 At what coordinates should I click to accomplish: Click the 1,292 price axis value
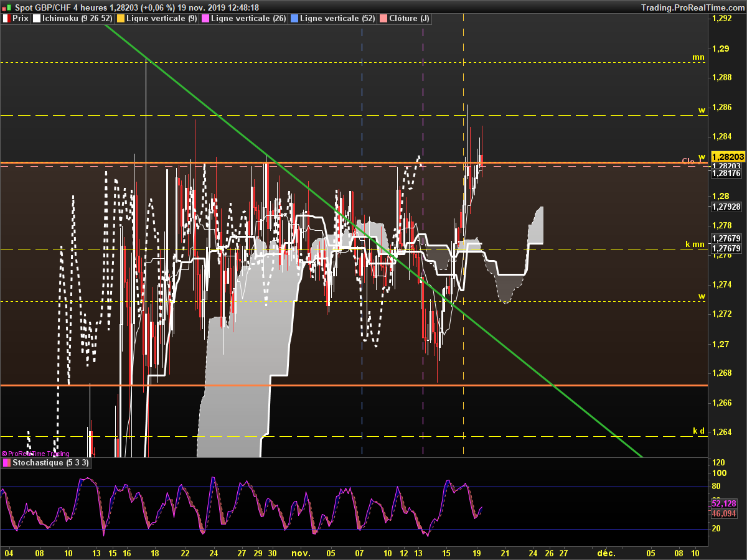pyautogui.click(x=722, y=19)
